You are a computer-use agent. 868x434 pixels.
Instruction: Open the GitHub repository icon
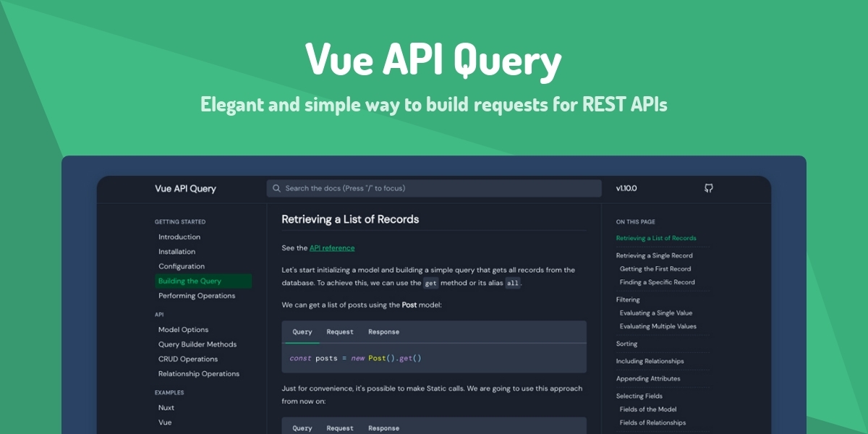709,188
